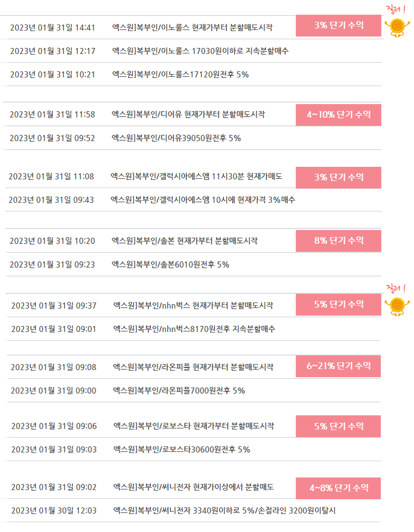Click the 4~10% 단기 수익 badge
Viewport: 414px width, 532px height.
pos(338,115)
